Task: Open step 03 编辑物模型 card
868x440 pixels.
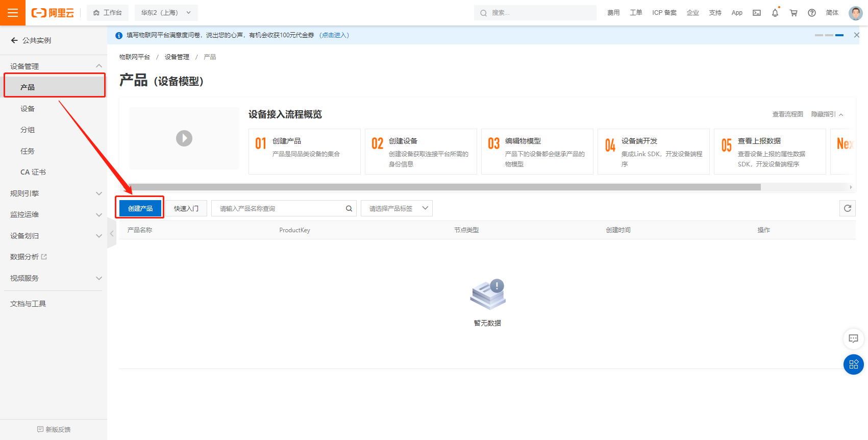Action: pyautogui.click(x=537, y=152)
